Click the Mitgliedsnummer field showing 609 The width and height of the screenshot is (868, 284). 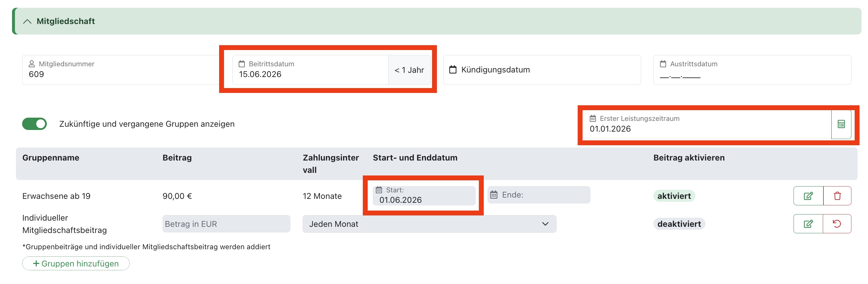point(120,70)
